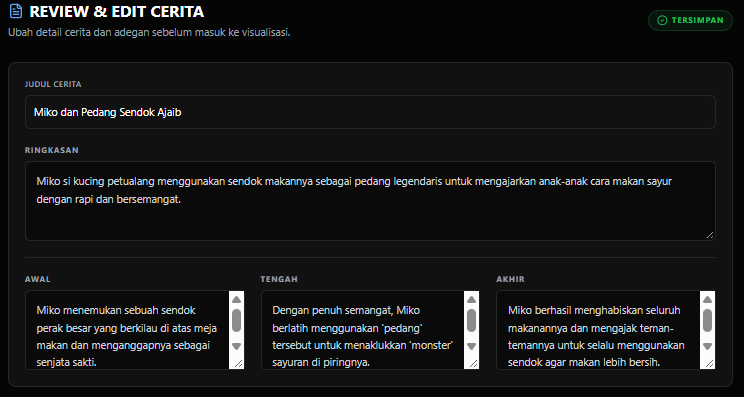Click the AKHIR section label
Image resolution: width=744 pixels, height=397 pixels.
pos(511,279)
